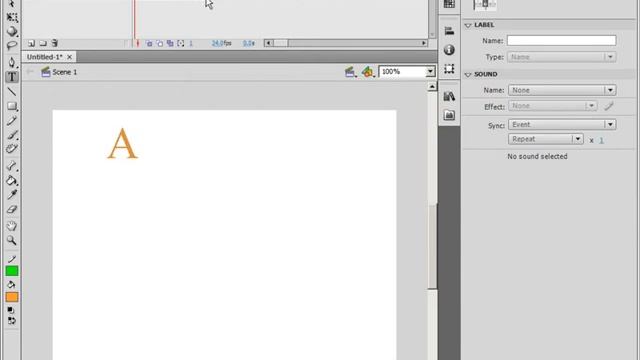Screen dimensions: 640x360
Task: Toggle Edit Multiple Frames
Action: pos(170,43)
